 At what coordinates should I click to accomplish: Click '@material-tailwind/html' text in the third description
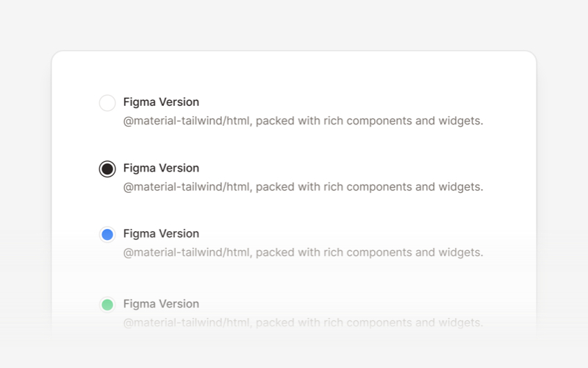pyautogui.click(x=187, y=252)
